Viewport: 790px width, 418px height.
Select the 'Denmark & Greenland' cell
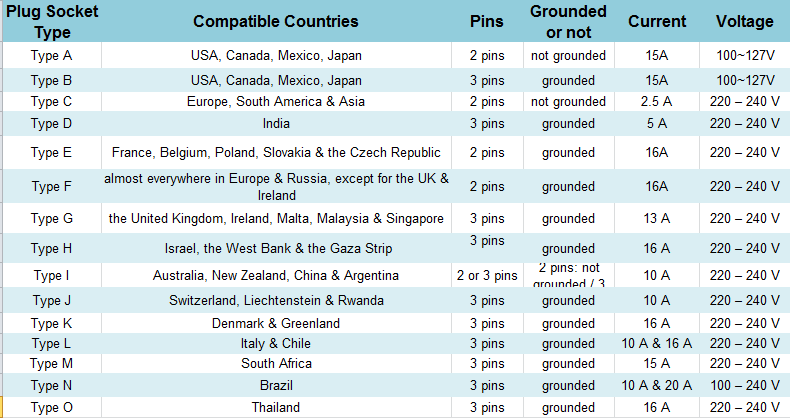coord(276,323)
